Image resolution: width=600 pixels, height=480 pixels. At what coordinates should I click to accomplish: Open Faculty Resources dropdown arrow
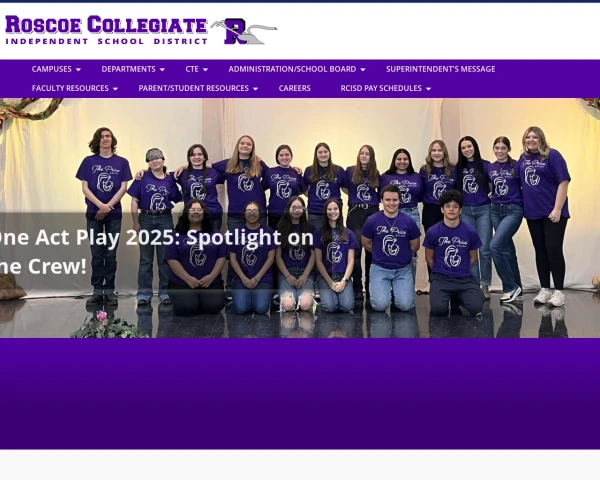(x=115, y=89)
